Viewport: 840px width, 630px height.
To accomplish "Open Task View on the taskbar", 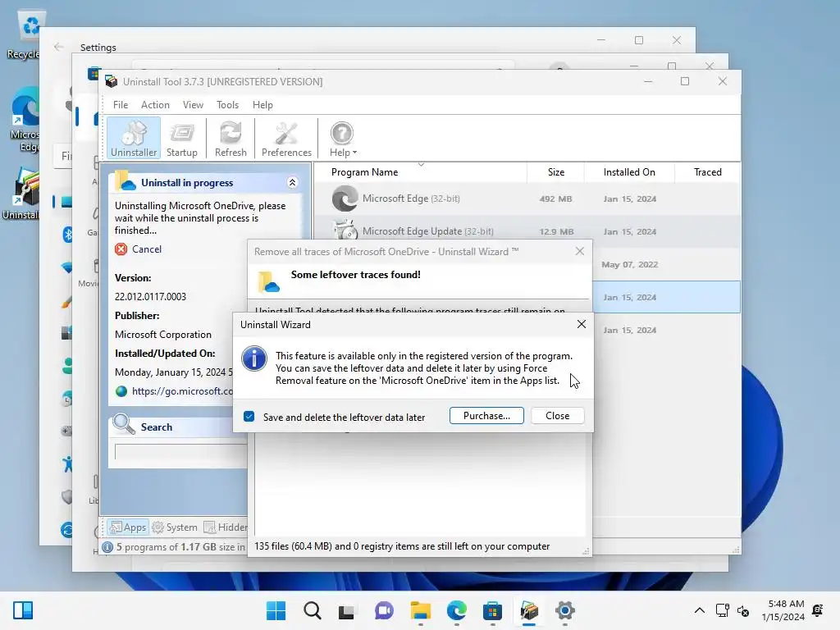I will click(x=347, y=610).
